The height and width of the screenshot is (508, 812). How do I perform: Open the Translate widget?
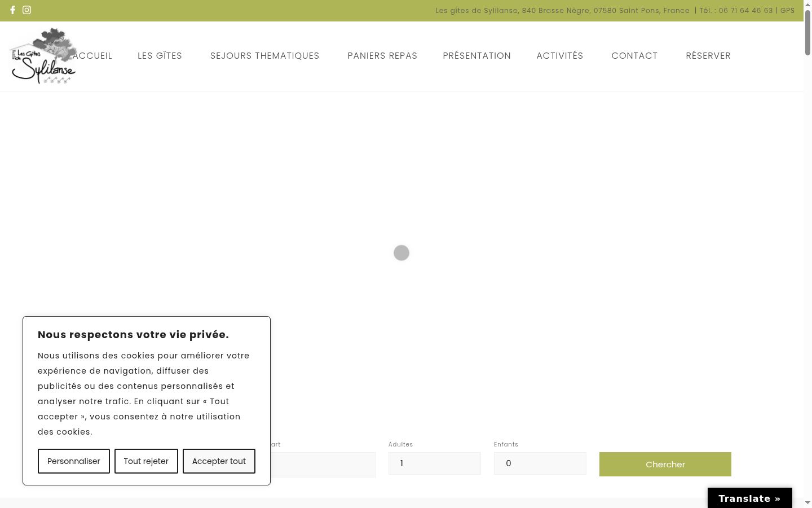(x=750, y=498)
